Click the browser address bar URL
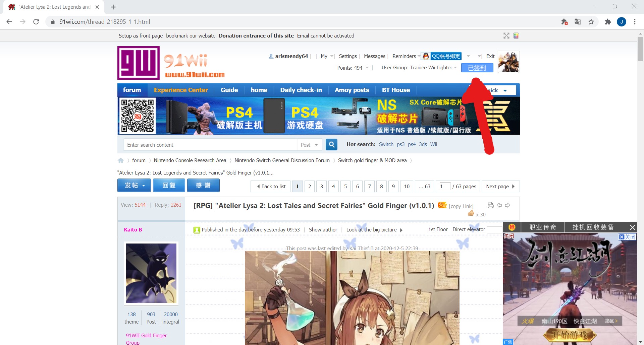Image resolution: width=644 pixels, height=345 pixels. click(x=105, y=22)
